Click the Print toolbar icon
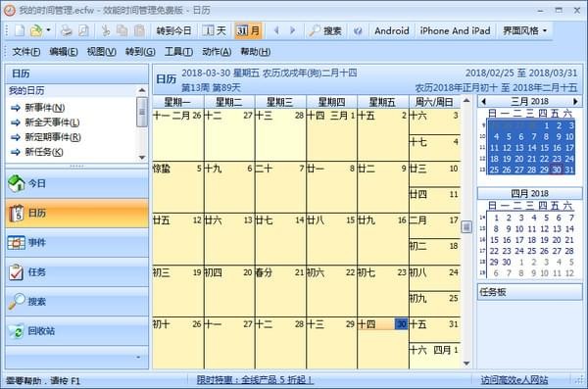Image resolution: width=588 pixels, height=389 pixels. [x=67, y=30]
